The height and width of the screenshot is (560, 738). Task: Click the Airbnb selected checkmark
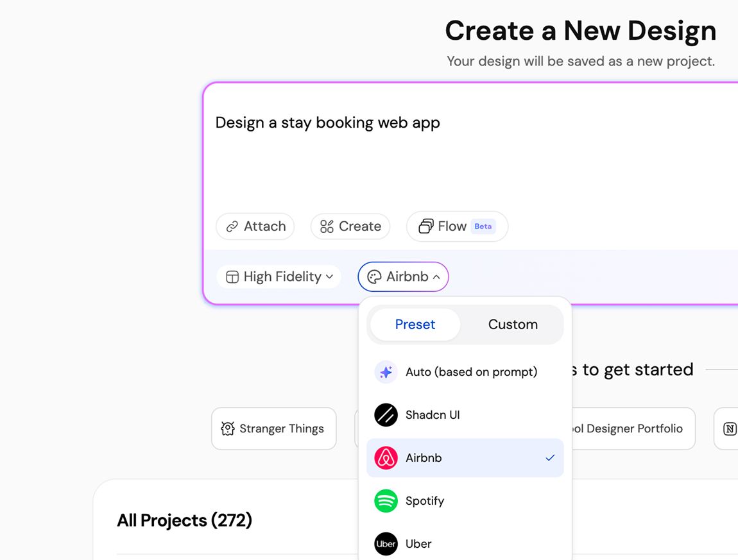pyautogui.click(x=550, y=458)
